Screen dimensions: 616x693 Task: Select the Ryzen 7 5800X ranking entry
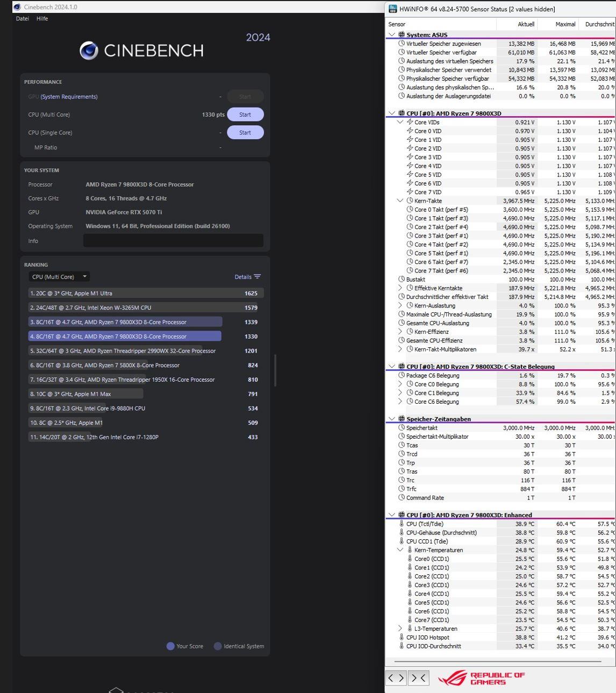point(146,365)
